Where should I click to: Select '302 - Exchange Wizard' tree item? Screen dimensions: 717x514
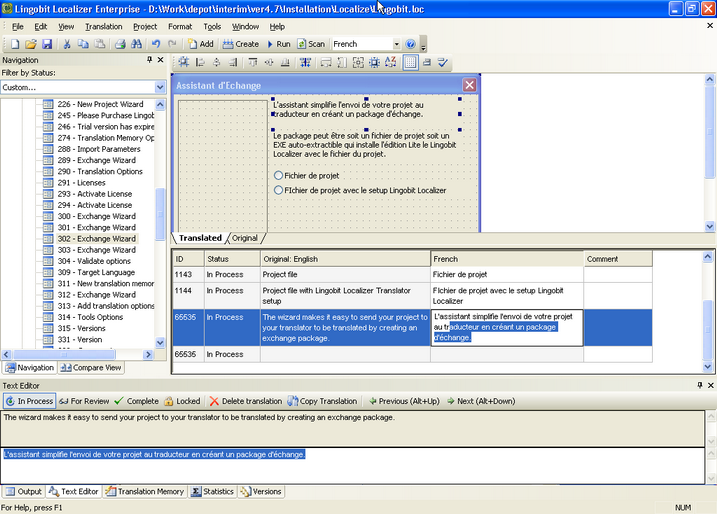(96, 239)
